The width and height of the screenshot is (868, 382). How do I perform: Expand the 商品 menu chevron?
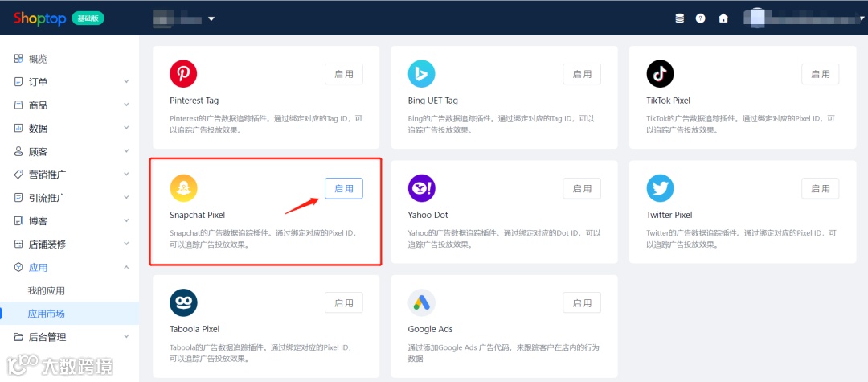coord(126,105)
